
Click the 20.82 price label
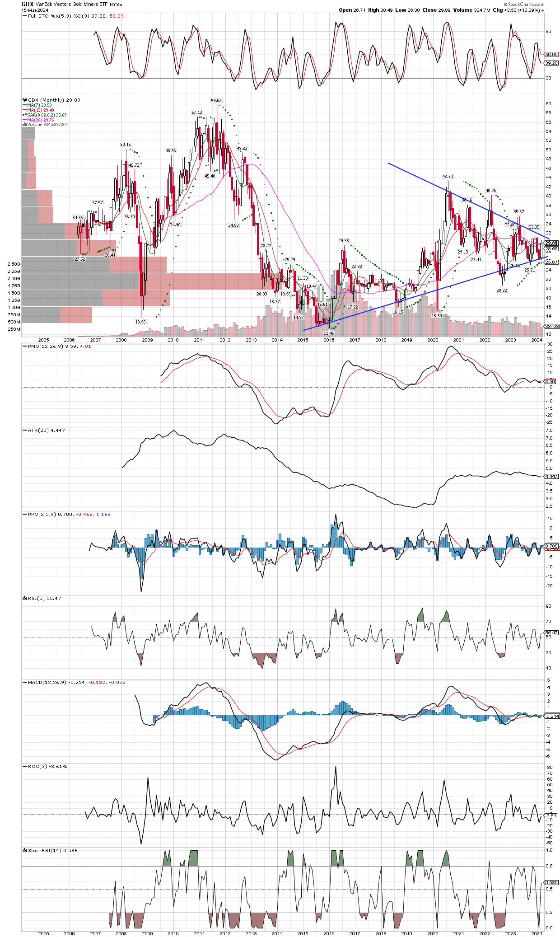[x=502, y=290]
